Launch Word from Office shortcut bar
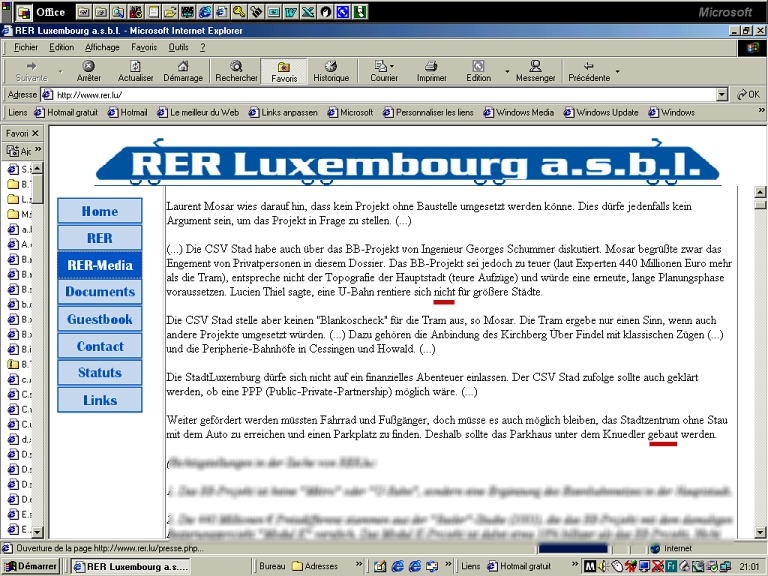This screenshot has width=768, height=576. click(x=290, y=11)
